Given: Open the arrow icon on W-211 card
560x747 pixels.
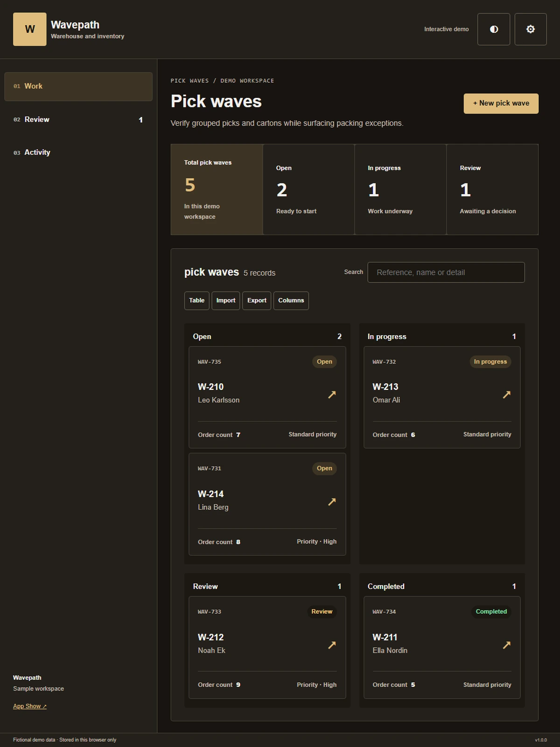Looking at the screenshot, I should coord(506,645).
